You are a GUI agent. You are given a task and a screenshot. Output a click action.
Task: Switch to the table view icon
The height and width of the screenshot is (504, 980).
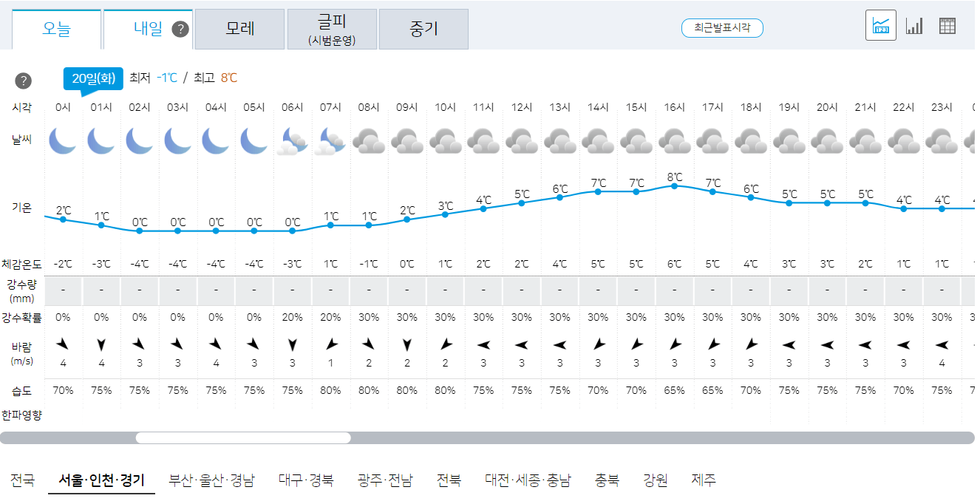tap(949, 24)
